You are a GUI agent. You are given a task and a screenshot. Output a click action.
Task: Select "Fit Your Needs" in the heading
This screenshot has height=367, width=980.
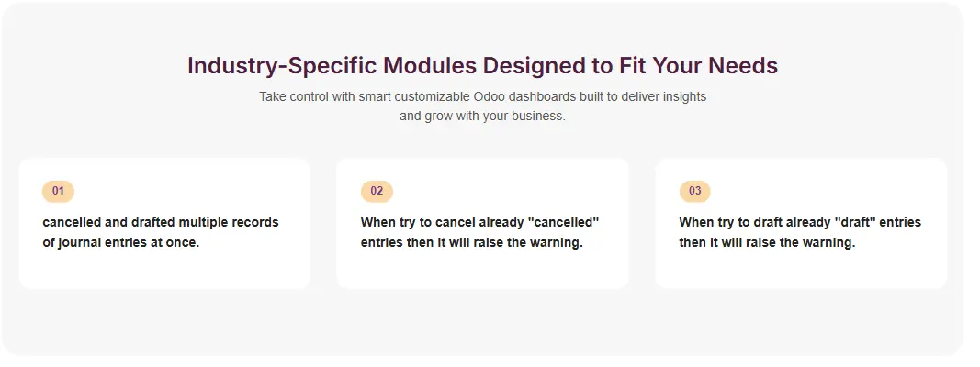pos(701,66)
